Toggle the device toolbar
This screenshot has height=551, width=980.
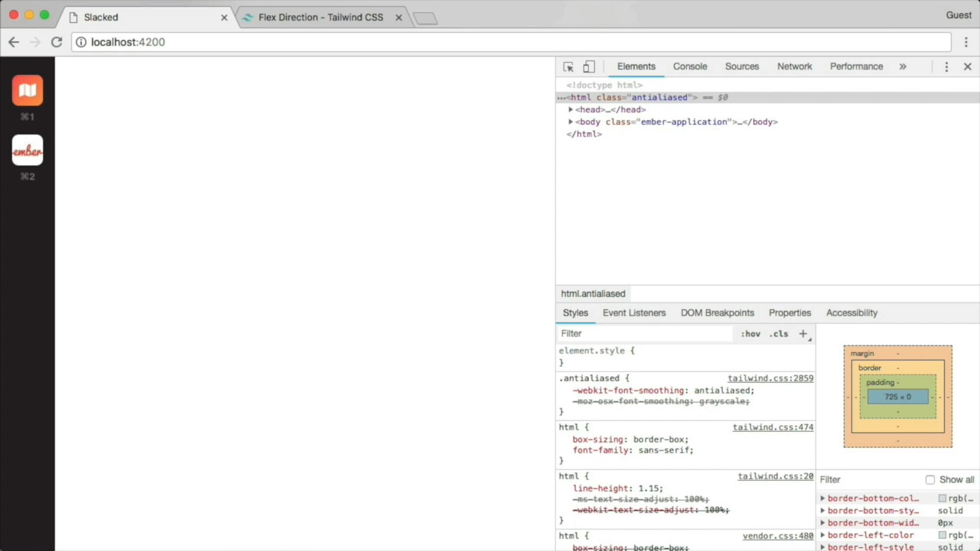(588, 67)
